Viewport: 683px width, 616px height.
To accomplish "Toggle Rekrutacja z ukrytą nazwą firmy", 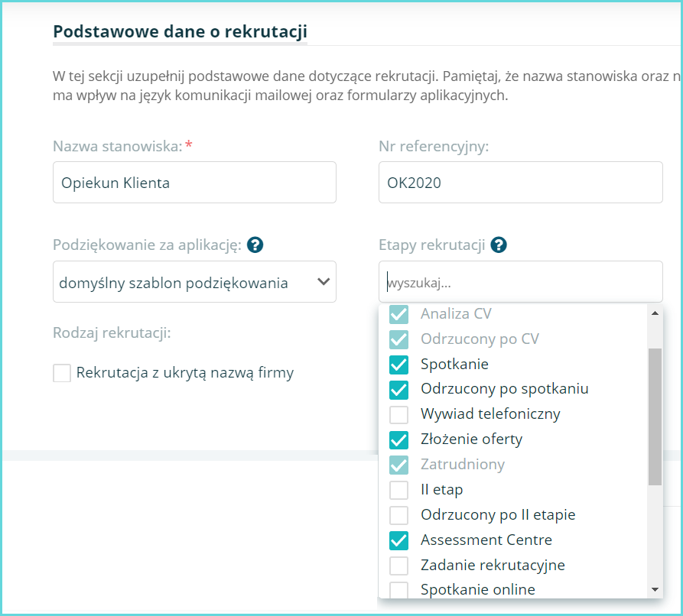I will pos(62,373).
